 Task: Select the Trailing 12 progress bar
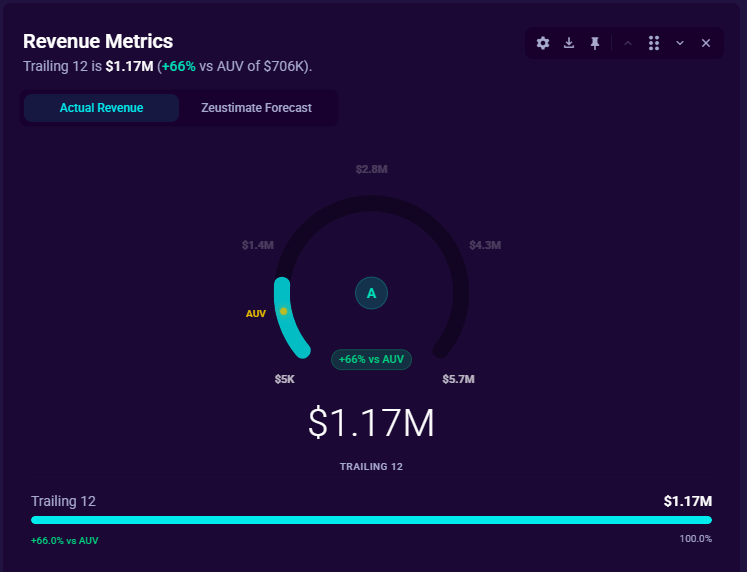click(x=372, y=520)
